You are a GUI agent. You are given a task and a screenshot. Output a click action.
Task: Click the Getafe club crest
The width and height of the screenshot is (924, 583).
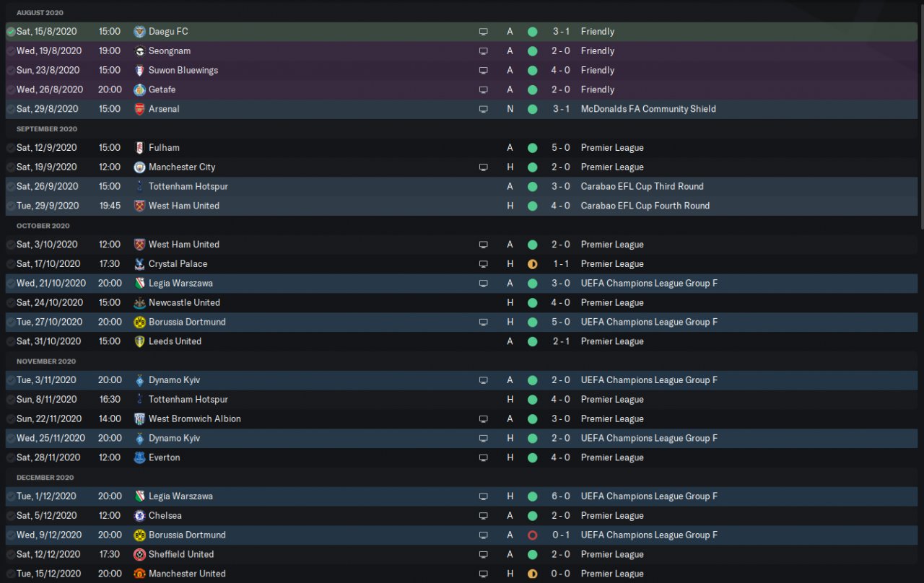click(139, 89)
